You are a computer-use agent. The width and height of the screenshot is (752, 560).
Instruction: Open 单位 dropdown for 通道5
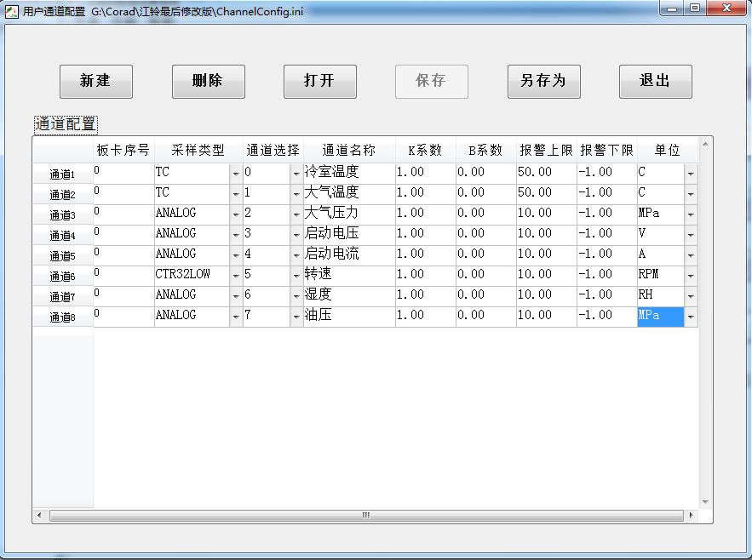coord(691,255)
